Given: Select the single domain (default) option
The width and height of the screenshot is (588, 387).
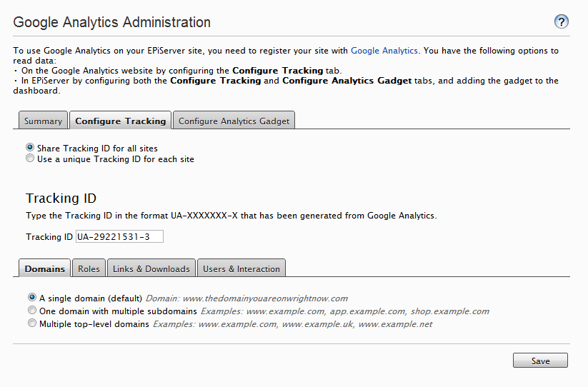Looking at the screenshot, I should pyautogui.click(x=31, y=297).
